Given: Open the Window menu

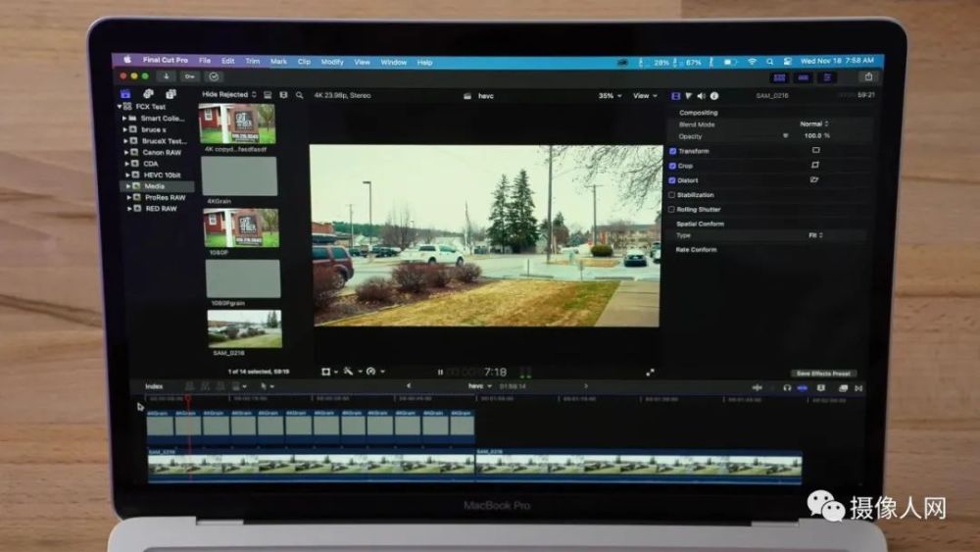Looking at the screenshot, I should (394, 63).
